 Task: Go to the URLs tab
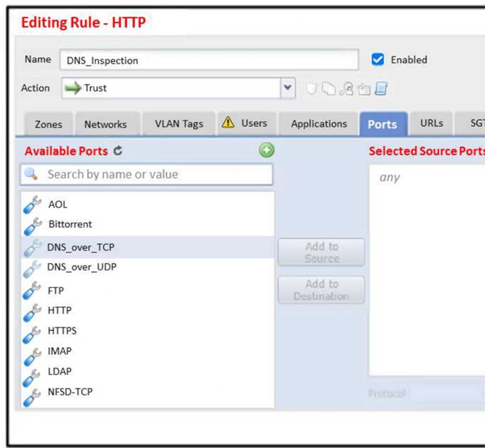(x=431, y=123)
